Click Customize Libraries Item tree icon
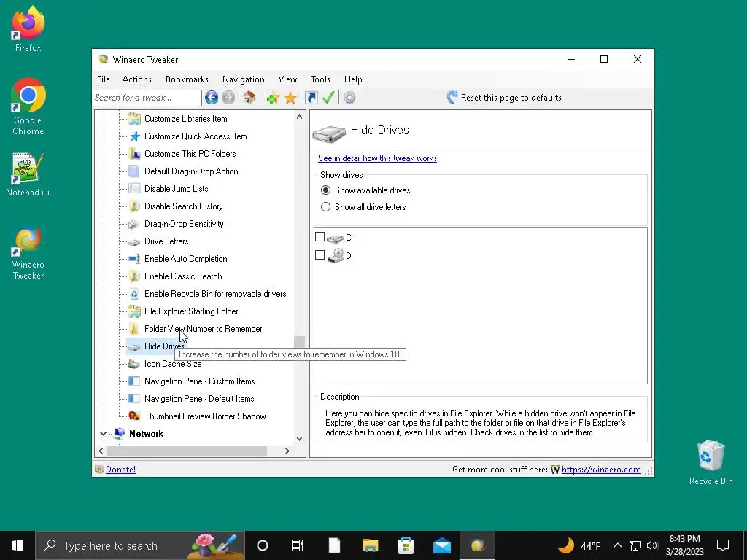Image resolution: width=747 pixels, height=560 pixels. point(134,119)
